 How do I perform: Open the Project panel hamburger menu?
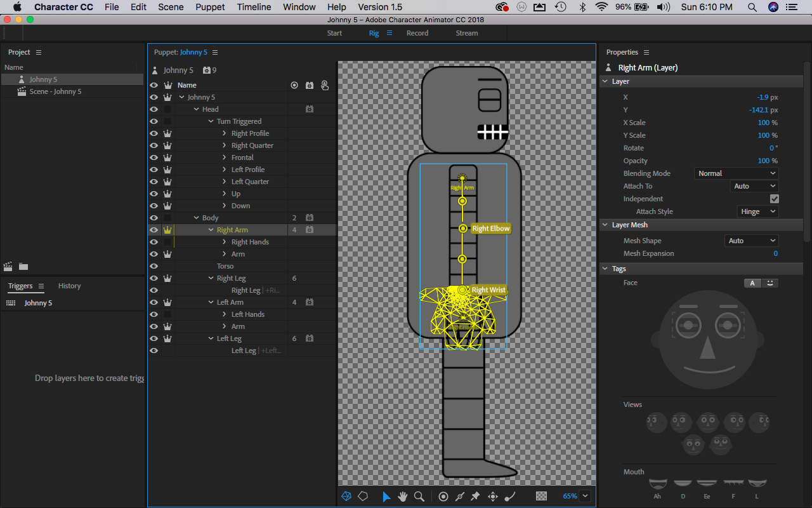(x=39, y=52)
